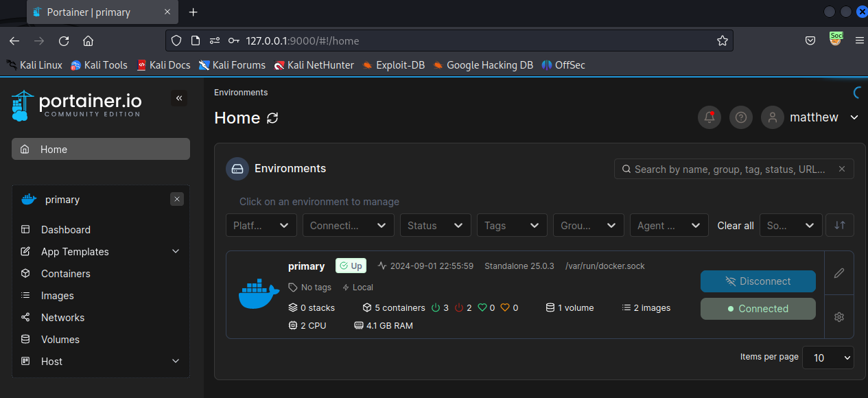Click the Environments drive icon
Viewport: 868px width, 398px height.
(x=237, y=169)
